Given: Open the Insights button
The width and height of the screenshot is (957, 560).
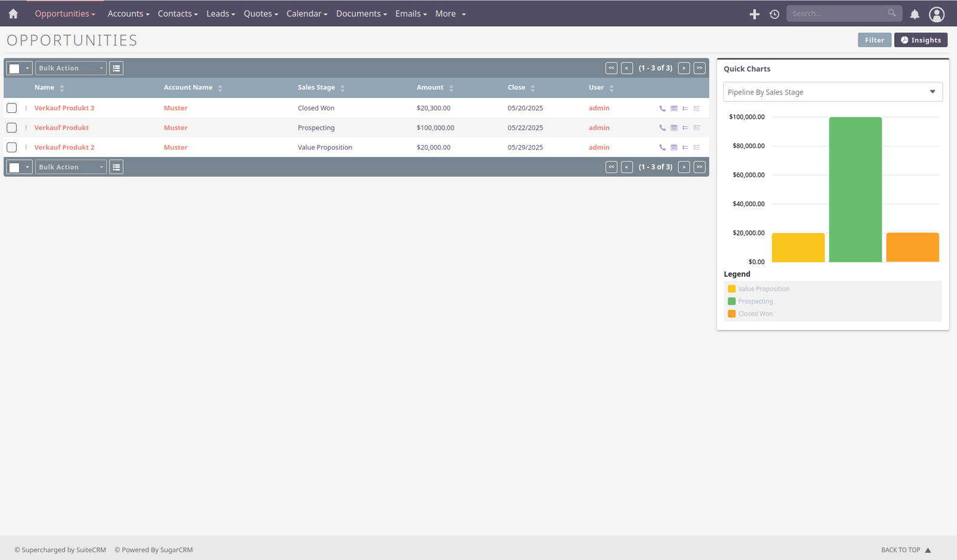Looking at the screenshot, I should pos(921,40).
